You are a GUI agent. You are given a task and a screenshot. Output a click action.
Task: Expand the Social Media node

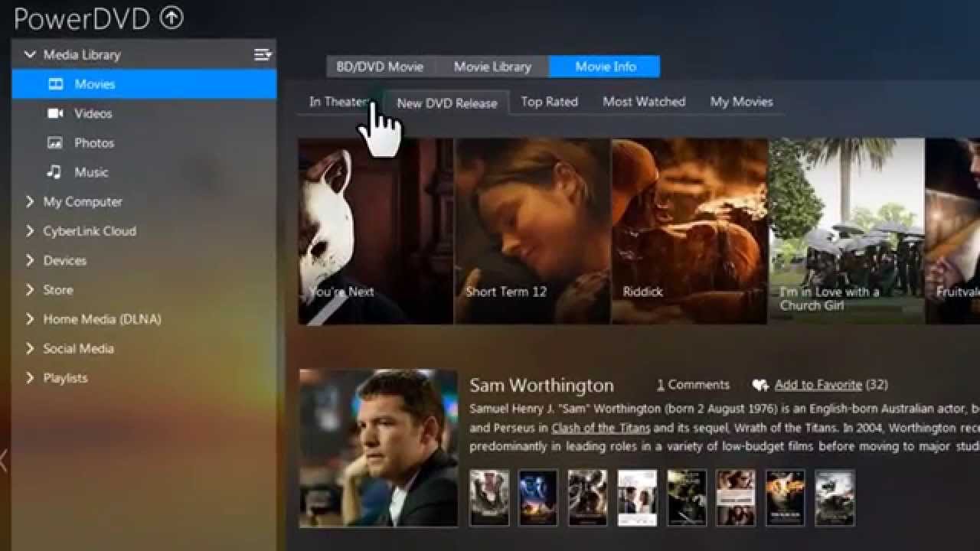[30, 348]
